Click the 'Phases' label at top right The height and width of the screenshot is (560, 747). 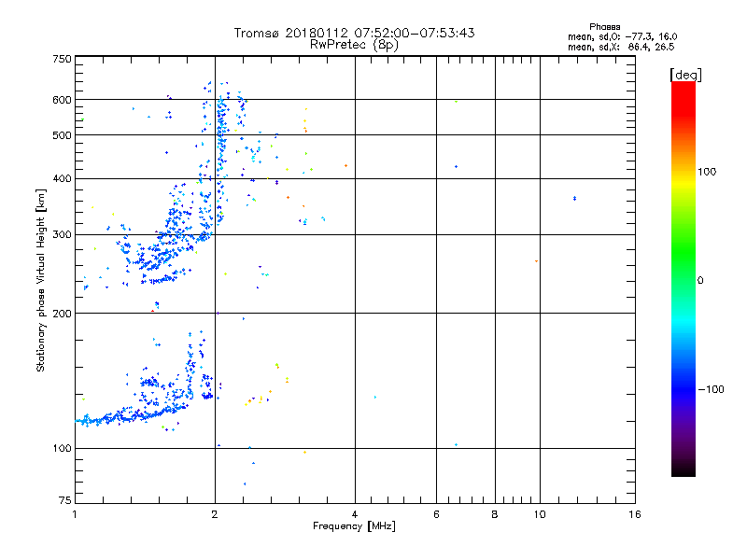click(604, 27)
